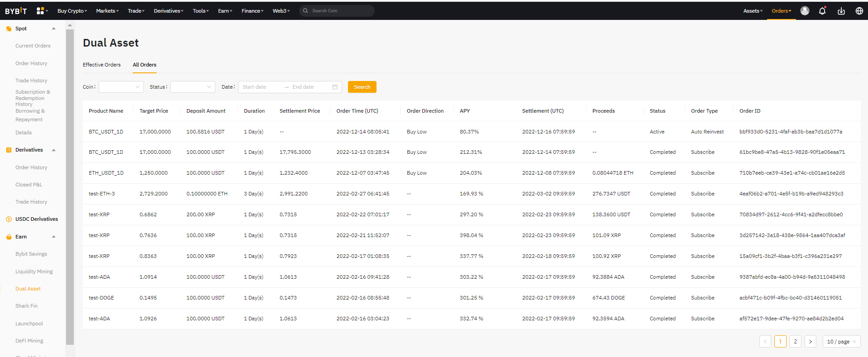Collapse the Earn sidebar section
The image size is (868, 357).
[x=54, y=237]
